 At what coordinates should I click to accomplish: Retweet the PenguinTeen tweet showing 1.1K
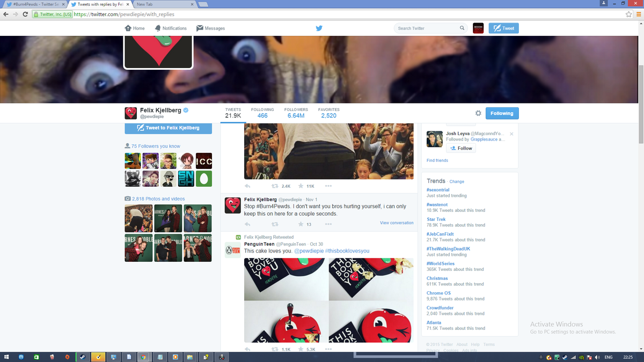pyautogui.click(x=275, y=349)
